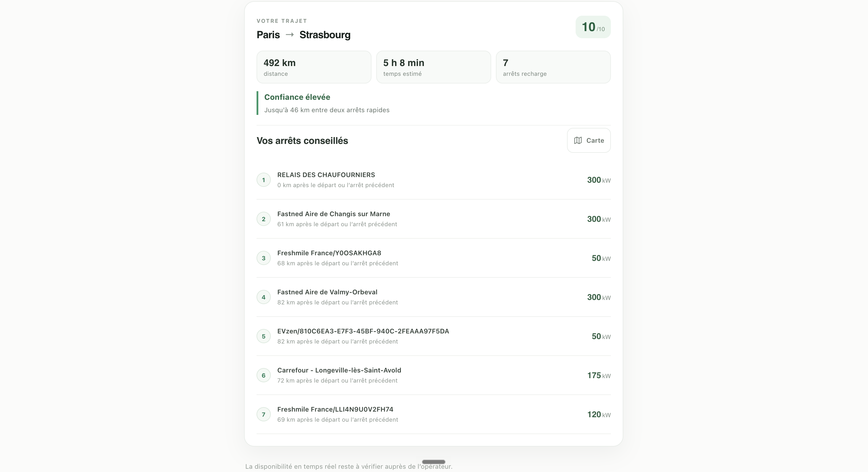Click the 5 h 8 min time card
The image size is (868, 472).
(433, 67)
